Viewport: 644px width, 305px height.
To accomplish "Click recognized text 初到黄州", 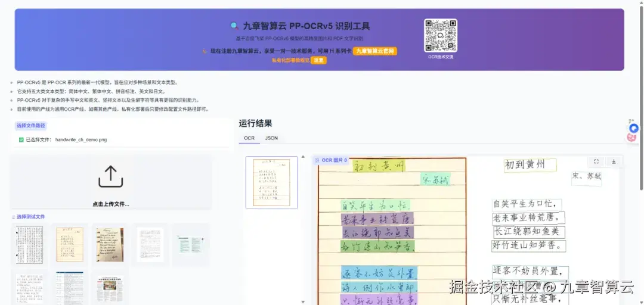I will point(530,165).
